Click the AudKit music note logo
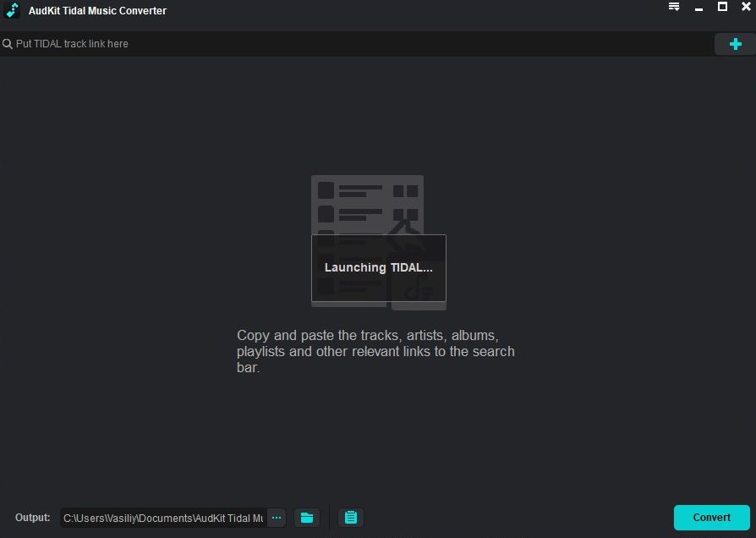 [11, 10]
